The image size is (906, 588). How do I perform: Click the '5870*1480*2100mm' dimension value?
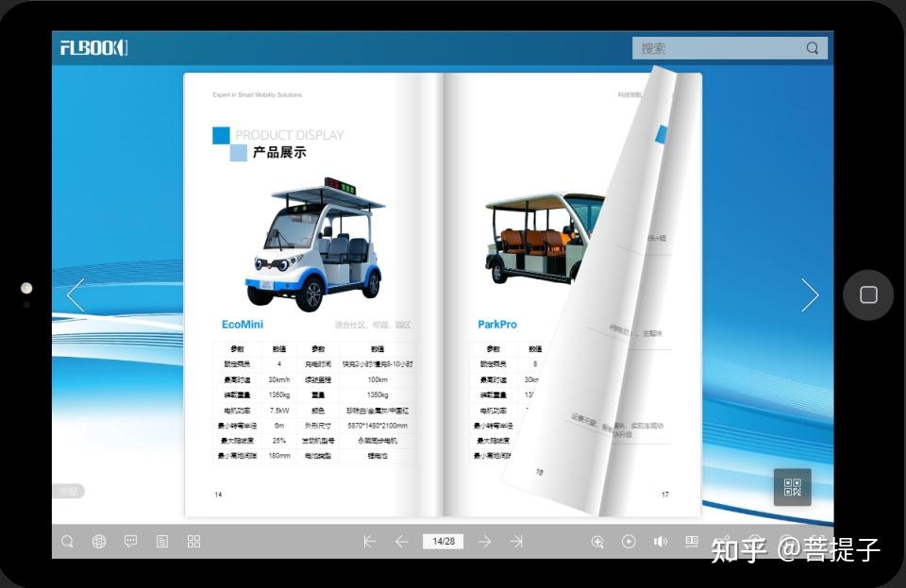click(377, 426)
